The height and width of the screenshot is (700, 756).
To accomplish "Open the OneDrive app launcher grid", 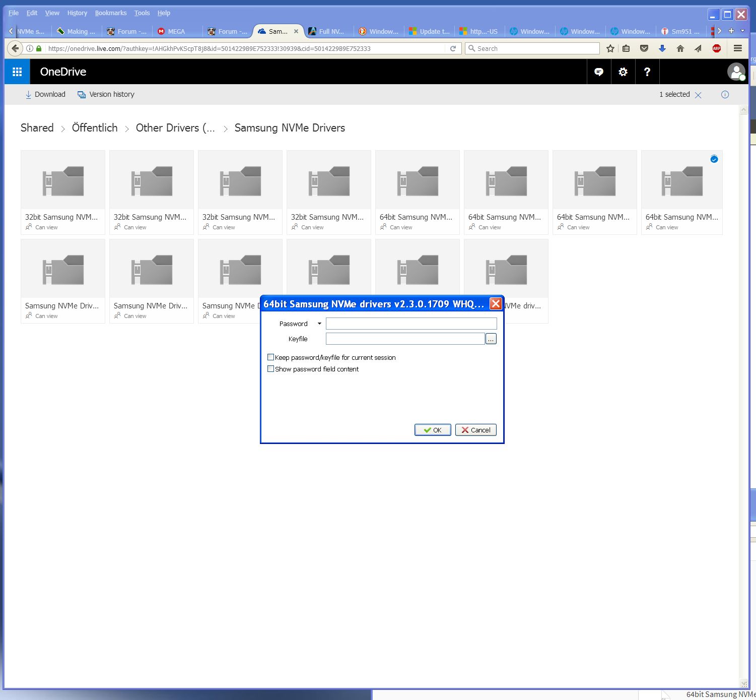I will coord(17,72).
